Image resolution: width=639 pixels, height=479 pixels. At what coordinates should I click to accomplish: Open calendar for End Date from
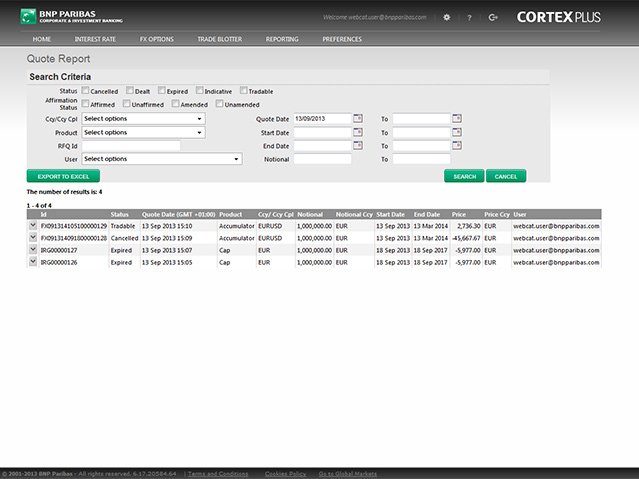358,146
